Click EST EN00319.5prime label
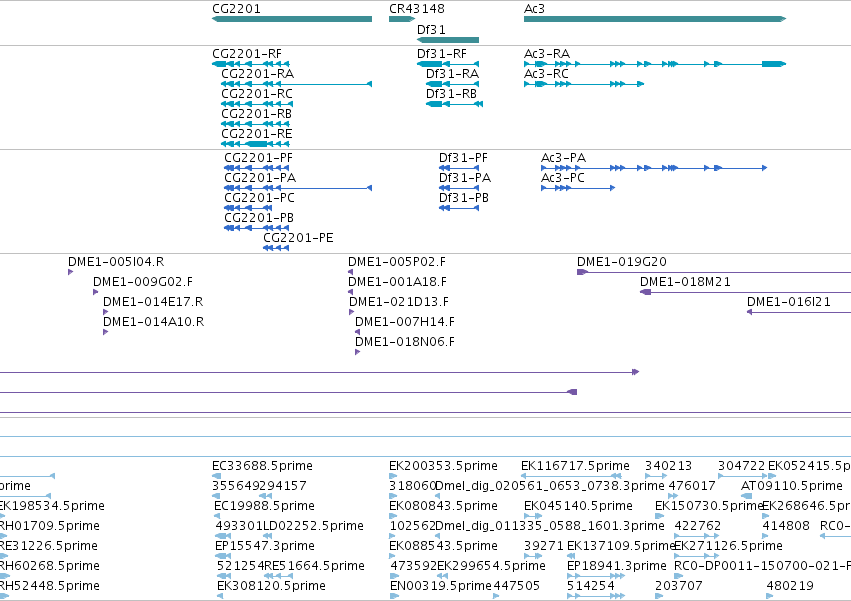Image resolution: width=851 pixels, height=601 pixels. 441,587
